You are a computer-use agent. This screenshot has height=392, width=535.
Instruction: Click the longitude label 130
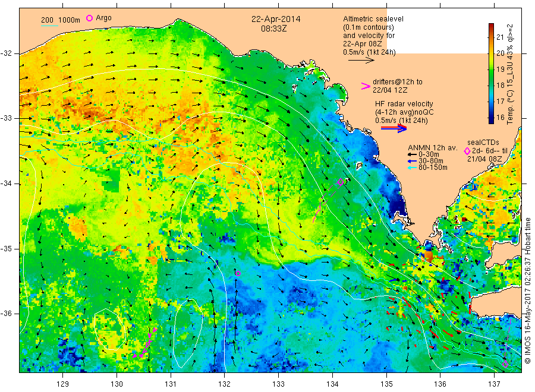click(117, 384)
